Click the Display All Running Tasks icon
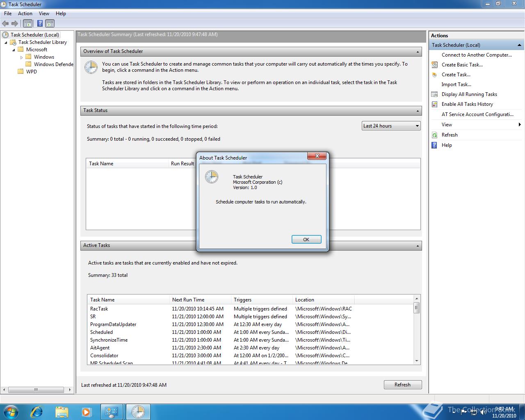Viewport: 525px width, 420px height. click(434, 94)
